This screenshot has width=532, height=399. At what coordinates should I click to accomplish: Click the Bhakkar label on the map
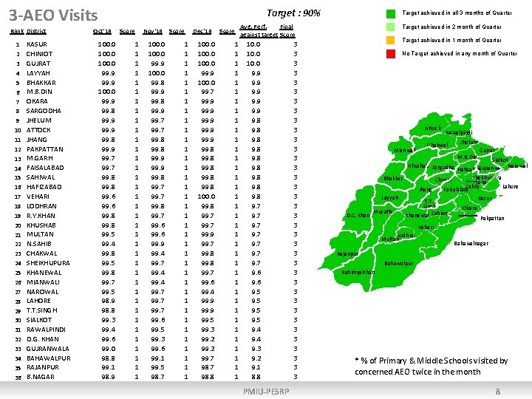[x=394, y=179]
